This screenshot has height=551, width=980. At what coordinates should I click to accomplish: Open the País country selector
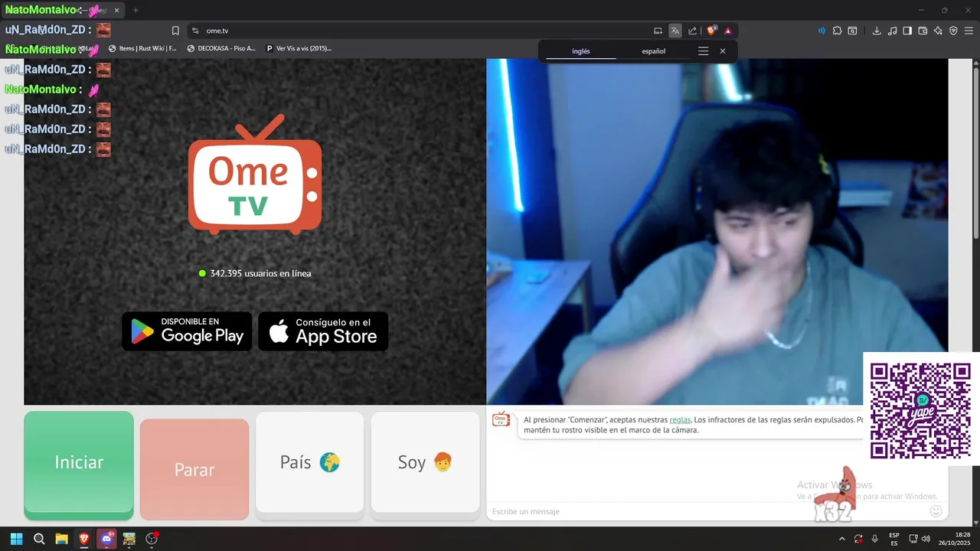(309, 462)
